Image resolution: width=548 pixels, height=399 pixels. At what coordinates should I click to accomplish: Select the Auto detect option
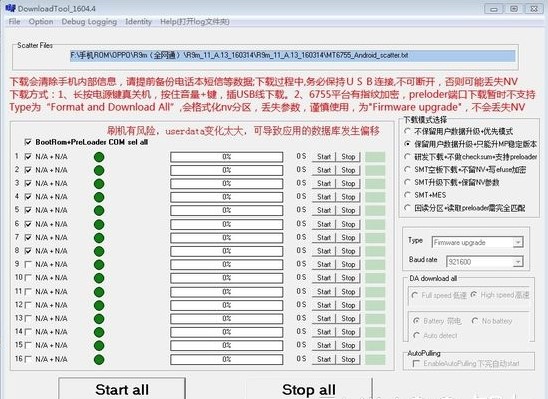coord(416,335)
